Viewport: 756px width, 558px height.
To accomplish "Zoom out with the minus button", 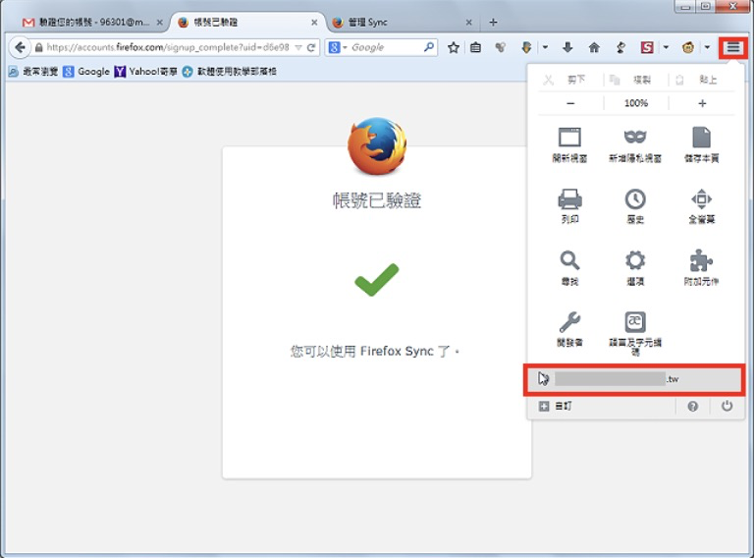I will pyautogui.click(x=570, y=103).
